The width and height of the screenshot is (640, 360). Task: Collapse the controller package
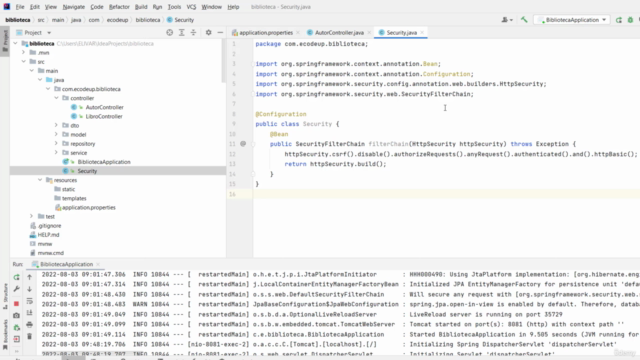(x=56, y=98)
